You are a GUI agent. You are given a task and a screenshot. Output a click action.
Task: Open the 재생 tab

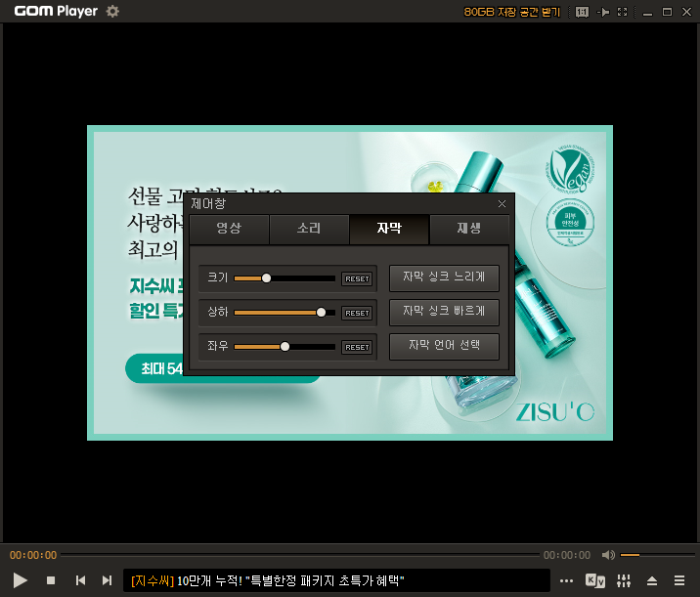click(469, 229)
